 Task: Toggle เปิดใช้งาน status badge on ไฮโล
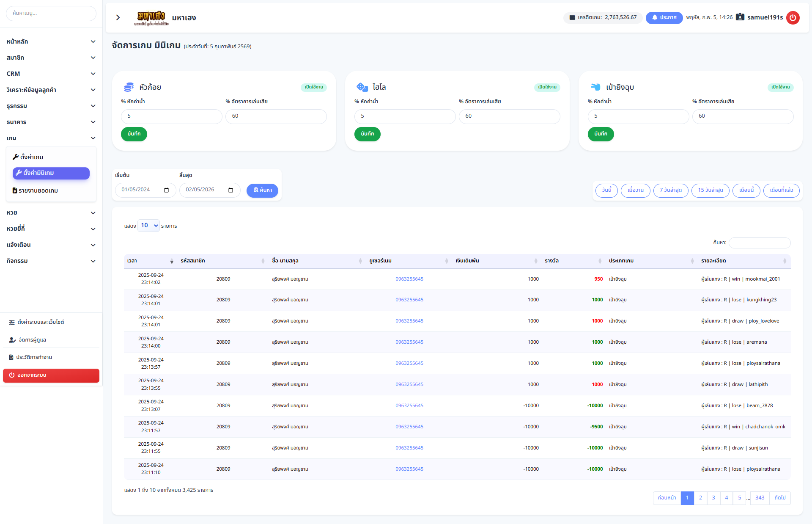[x=547, y=87]
